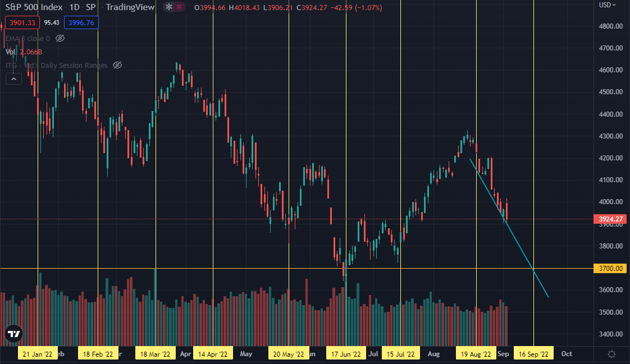Click the S&P 500 Index symbol title
Screen dimensions: 630x364
pos(34,7)
